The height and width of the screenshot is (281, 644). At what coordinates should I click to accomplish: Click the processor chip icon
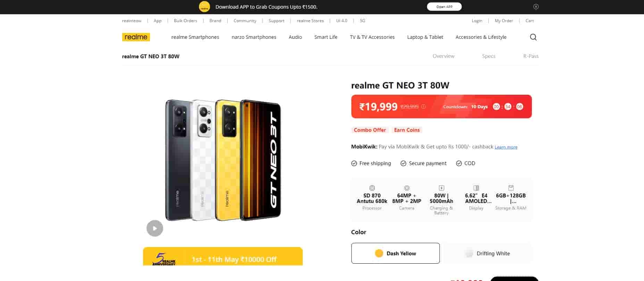click(x=372, y=188)
